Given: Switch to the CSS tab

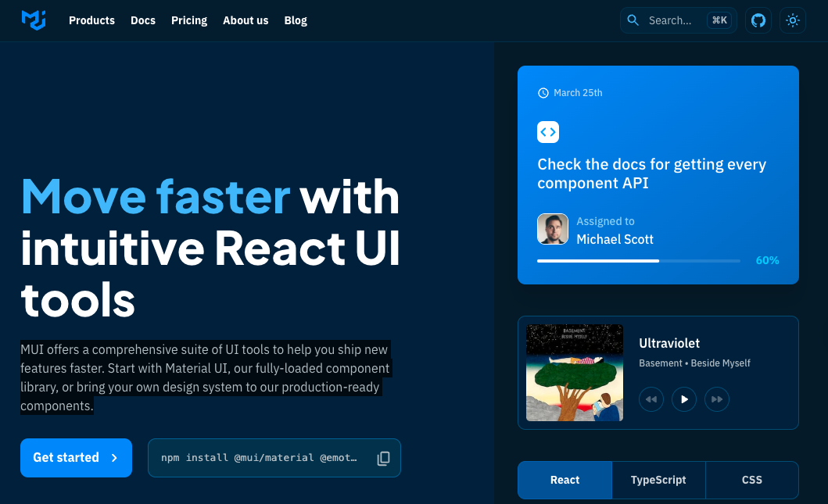Looking at the screenshot, I should [x=752, y=480].
